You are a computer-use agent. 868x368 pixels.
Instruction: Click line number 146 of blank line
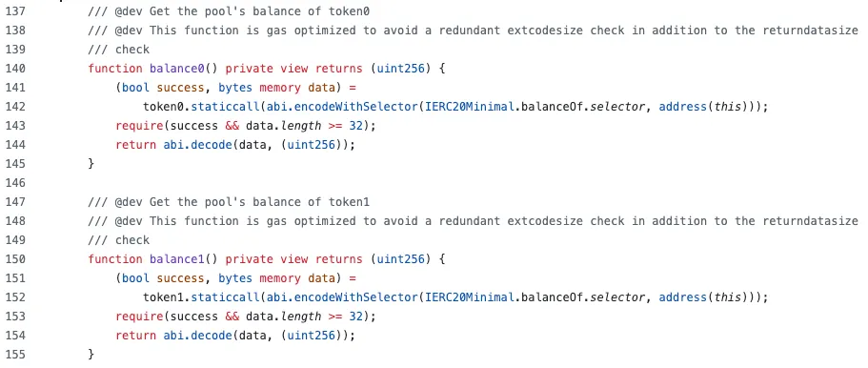point(15,182)
